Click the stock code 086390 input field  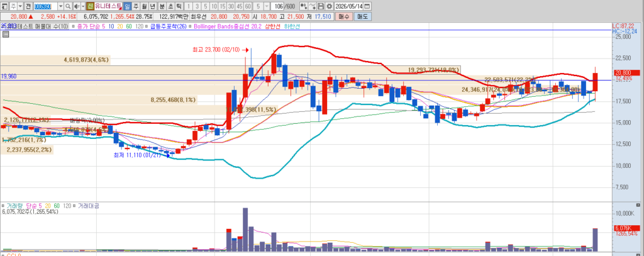[45, 6]
